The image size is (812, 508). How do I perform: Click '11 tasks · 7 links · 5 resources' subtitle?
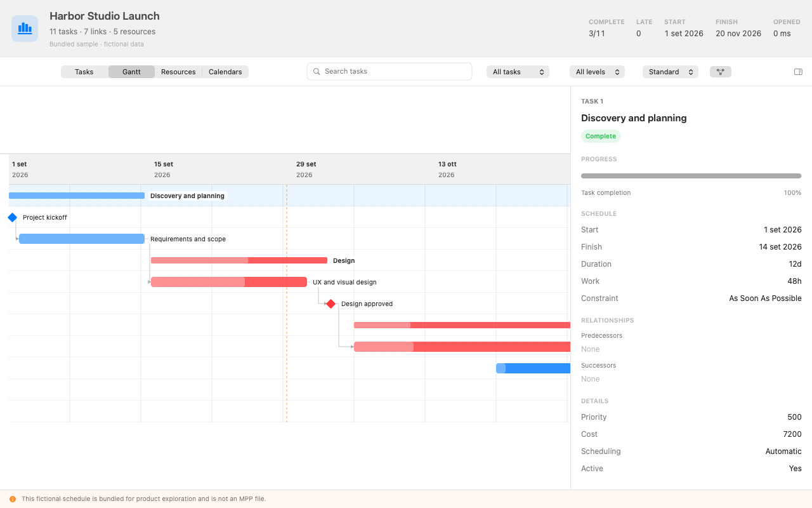[x=102, y=32]
